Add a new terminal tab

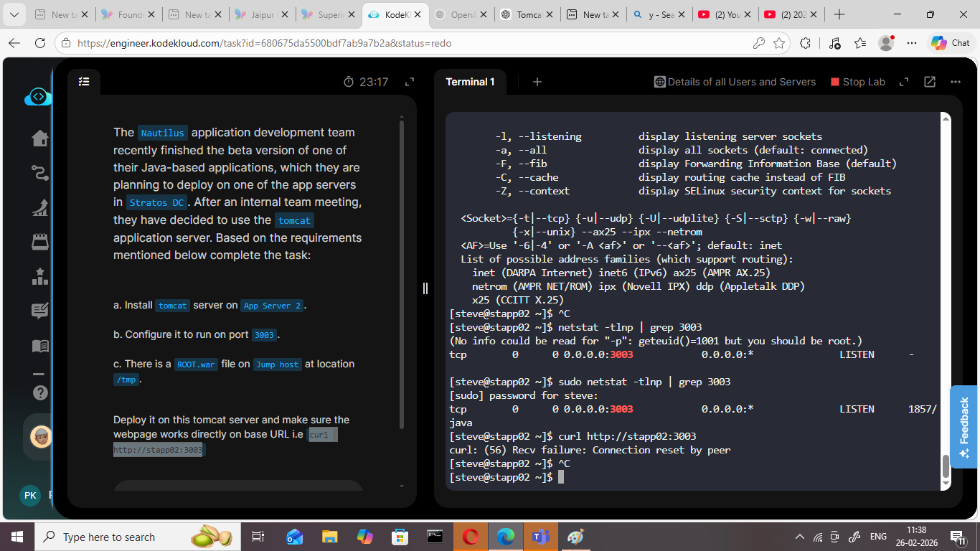537,82
